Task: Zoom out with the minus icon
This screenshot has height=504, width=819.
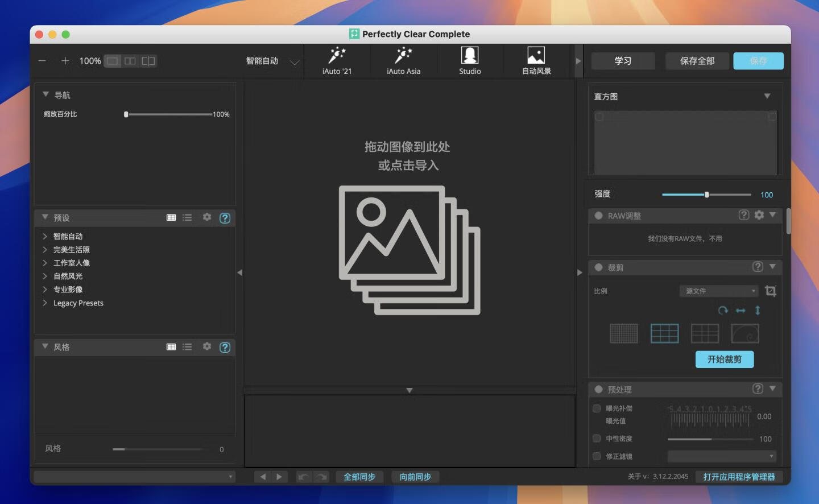Action: (42, 61)
